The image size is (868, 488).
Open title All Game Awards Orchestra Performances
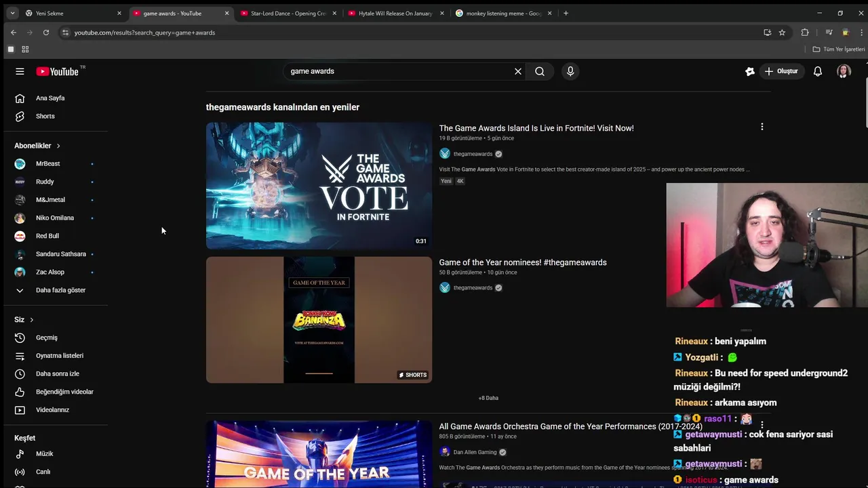point(570,426)
